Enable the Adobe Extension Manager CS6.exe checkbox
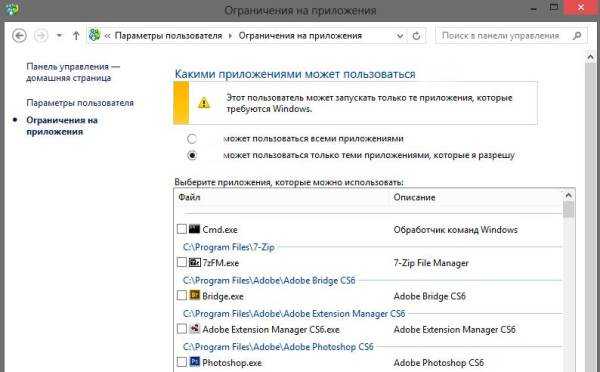The image size is (600, 372). 182,329
